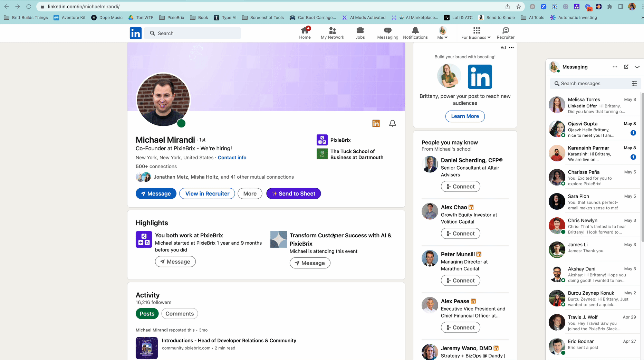Click the Tuck School logo

click(x=322, y=154)
